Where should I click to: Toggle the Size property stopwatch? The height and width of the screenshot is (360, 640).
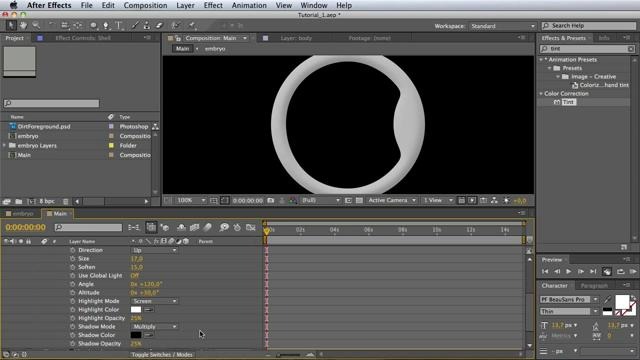point(73,259)
